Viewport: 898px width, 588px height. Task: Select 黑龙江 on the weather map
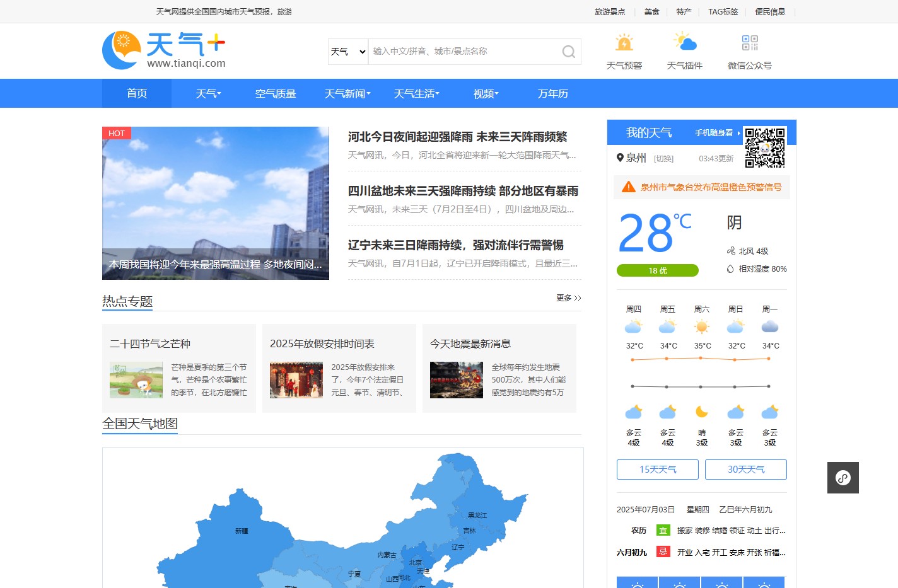pyautogui.click(x=477, y=516)
